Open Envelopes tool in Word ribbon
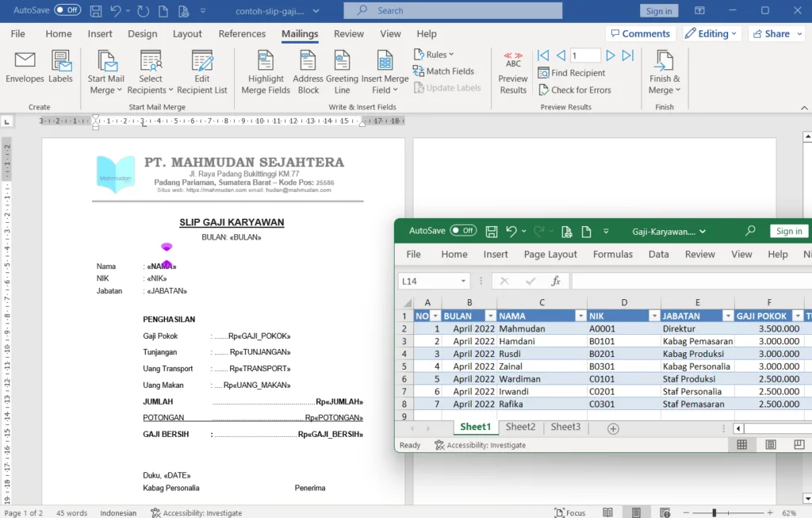The width and height of the screenshot is (812, 518). point(25,67)
